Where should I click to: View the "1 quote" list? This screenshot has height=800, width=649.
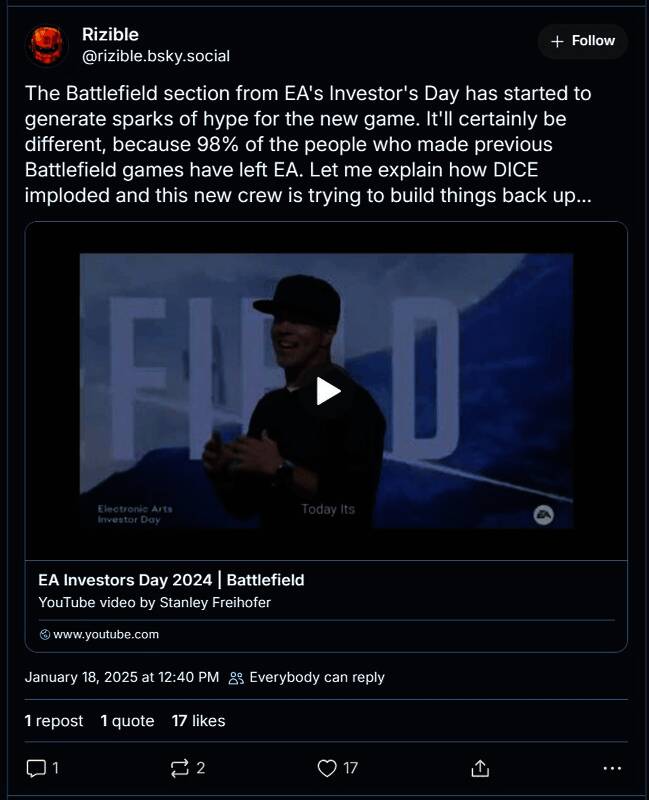click(127, 720)
